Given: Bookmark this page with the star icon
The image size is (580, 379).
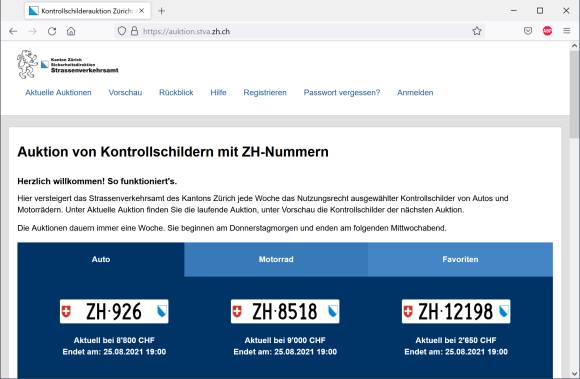Looking at the screenshot, I should [x=477, y=31].
